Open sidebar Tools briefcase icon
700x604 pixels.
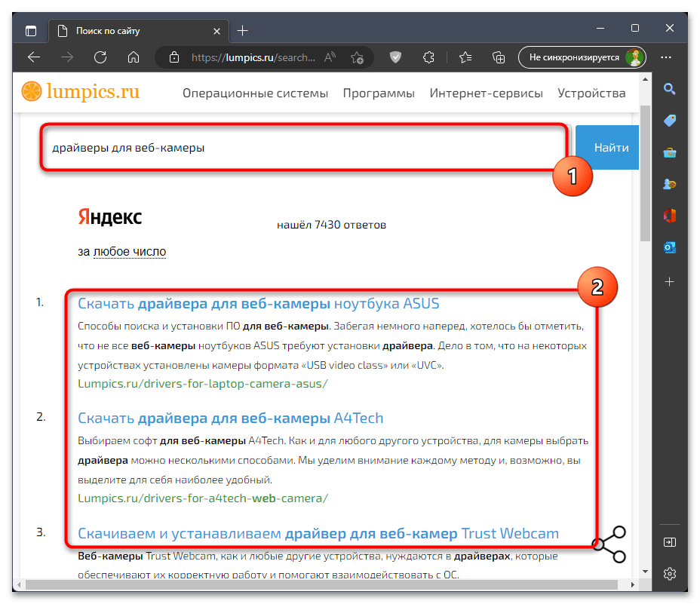[x=670, y=152]
